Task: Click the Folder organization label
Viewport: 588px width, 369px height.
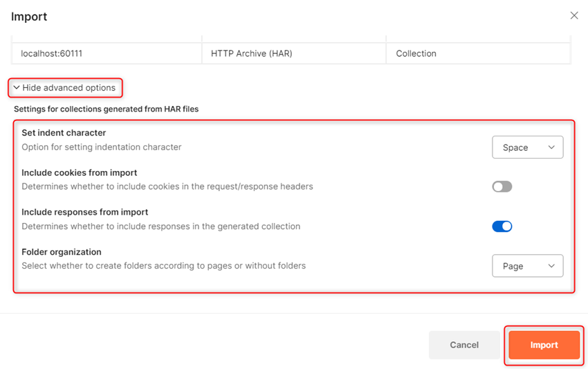Action: pos(62,252)
